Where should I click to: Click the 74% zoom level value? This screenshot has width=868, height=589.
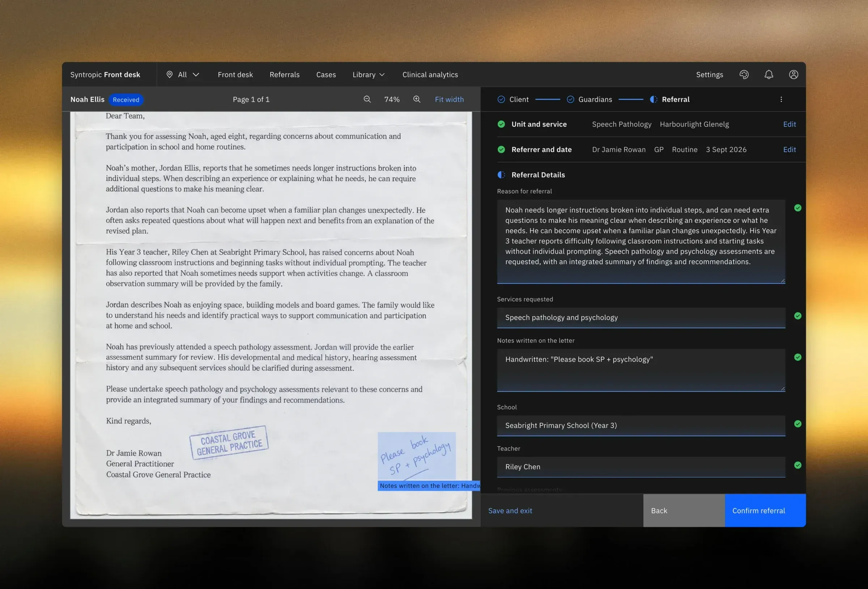[x=392, y=99]
